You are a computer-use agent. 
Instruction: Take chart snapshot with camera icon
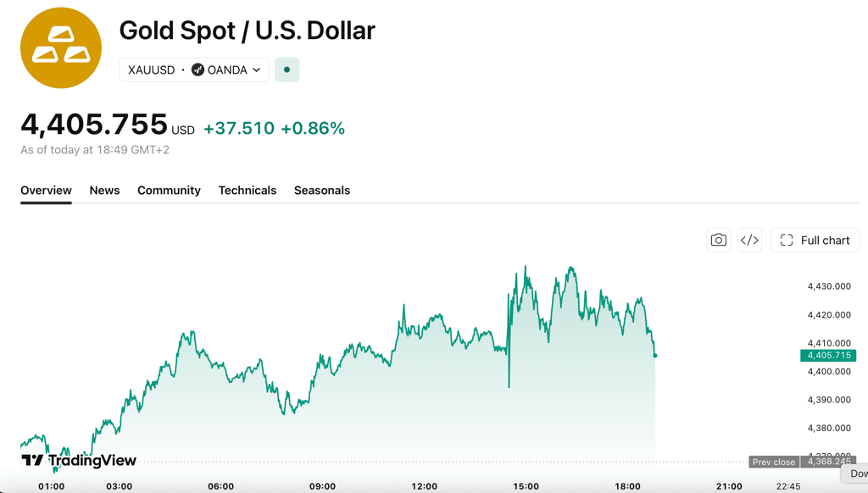pyautogui.click(x=719, y=240)
